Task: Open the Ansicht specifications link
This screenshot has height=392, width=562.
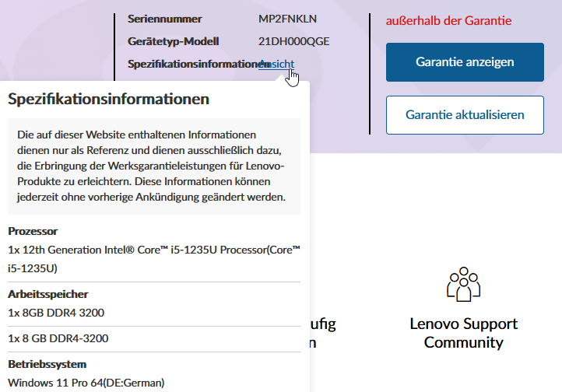Action: [276, 64]
